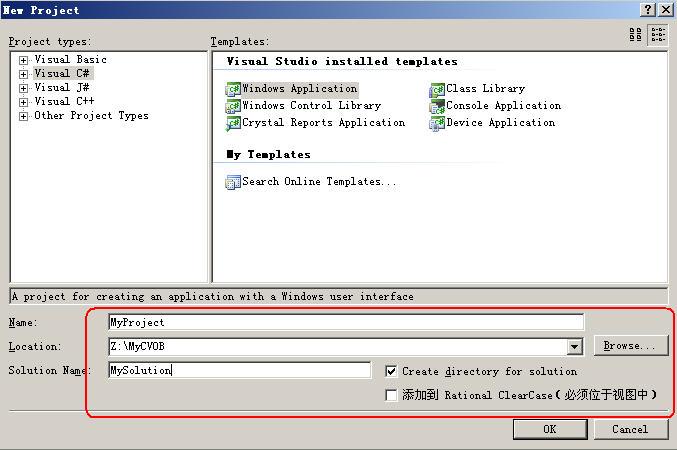Click the Class Library template label

486,89
